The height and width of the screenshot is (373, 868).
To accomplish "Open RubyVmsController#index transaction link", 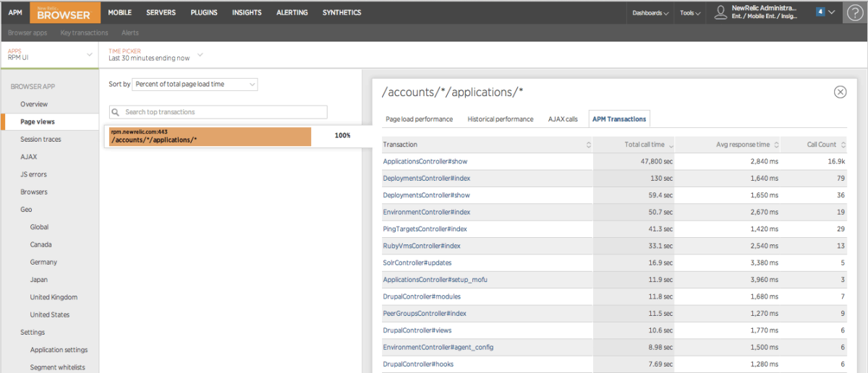I will [422, 246].
